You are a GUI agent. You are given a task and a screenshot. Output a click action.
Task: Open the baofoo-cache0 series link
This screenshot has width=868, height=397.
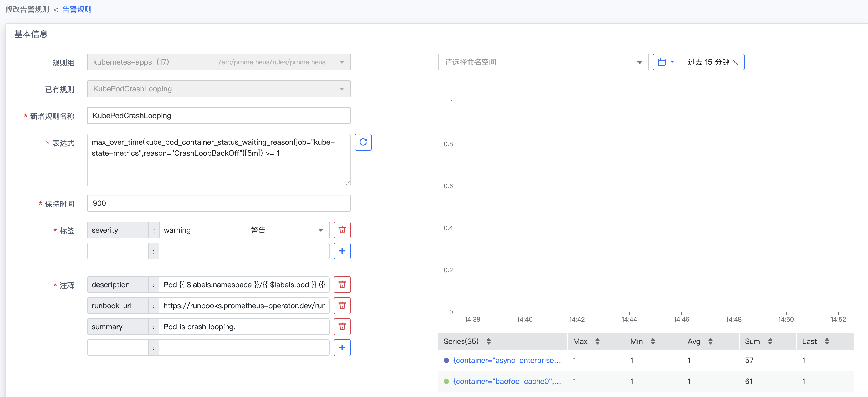507,381
